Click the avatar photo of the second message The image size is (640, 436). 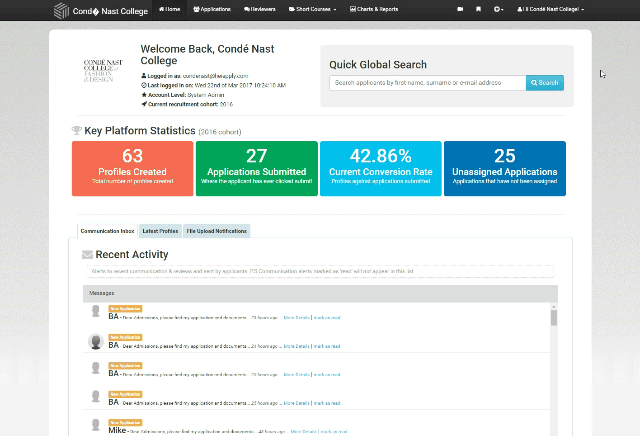click(95, 341)
